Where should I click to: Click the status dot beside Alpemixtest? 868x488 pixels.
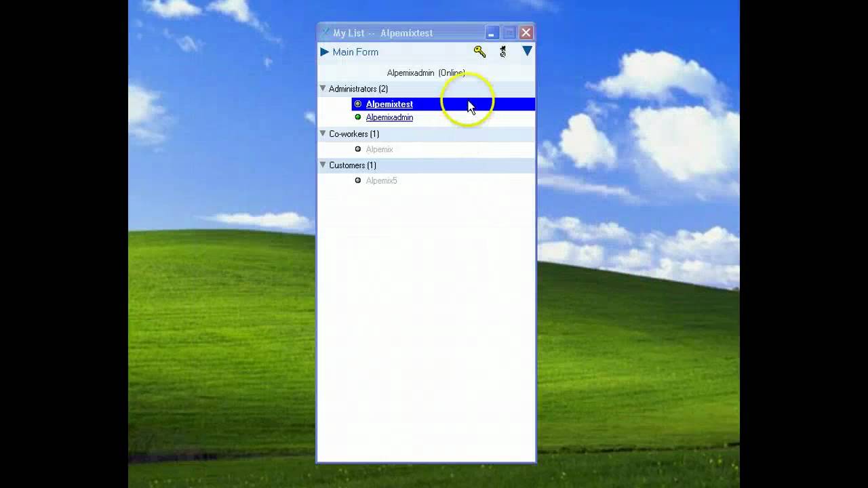click(358, 104)
